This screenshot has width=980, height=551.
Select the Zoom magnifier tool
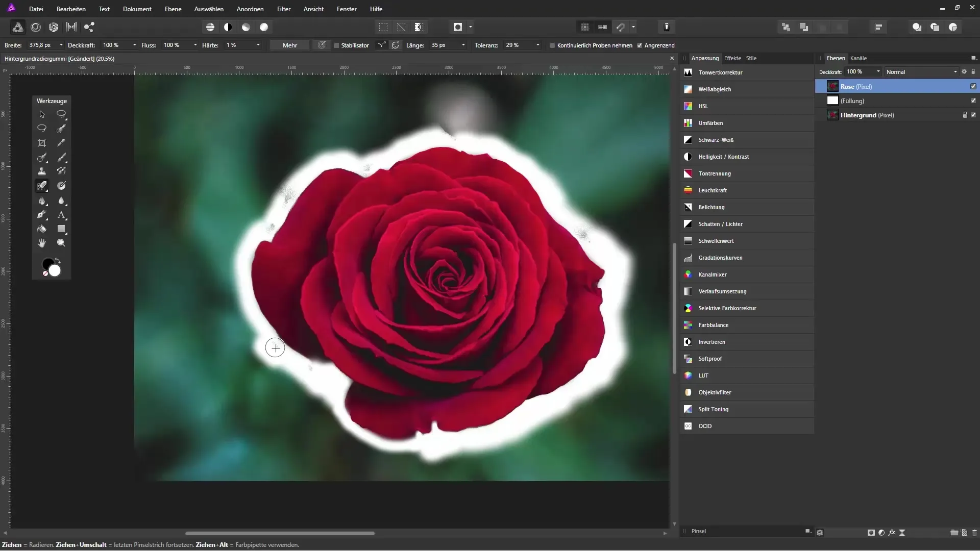tap(61, 243)
